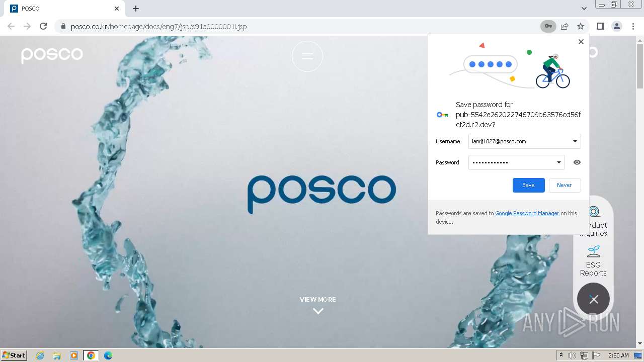The image size is (644, 362).
Task: Open the browser side panel
Action: click(x=600, y=26)
